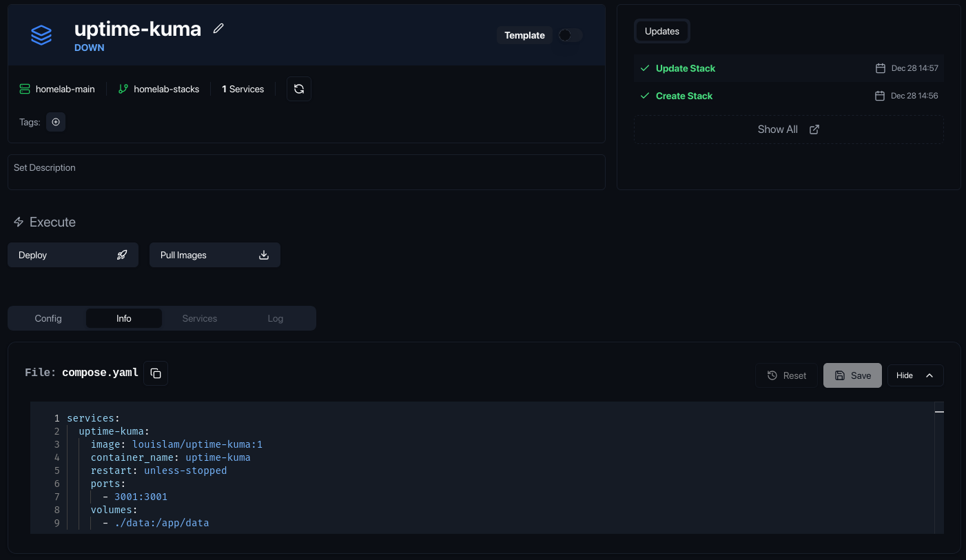Click the Updates header button

(x=662, y=31)
